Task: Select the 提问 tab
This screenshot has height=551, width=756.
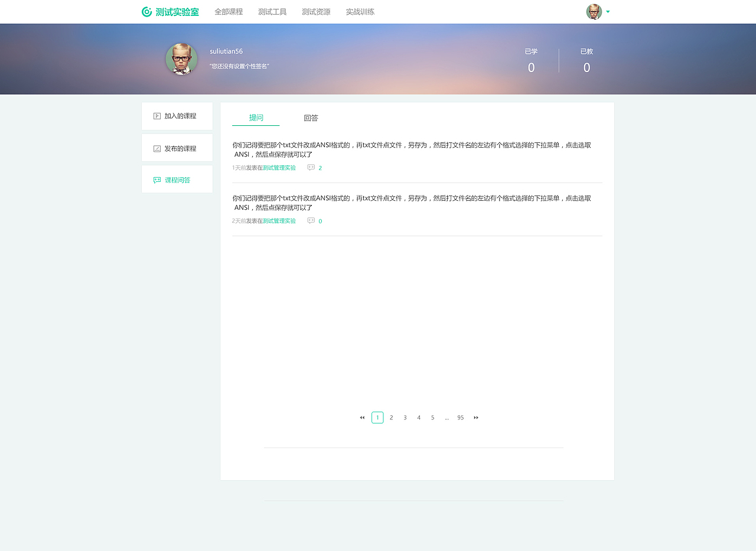Action: 256,118
